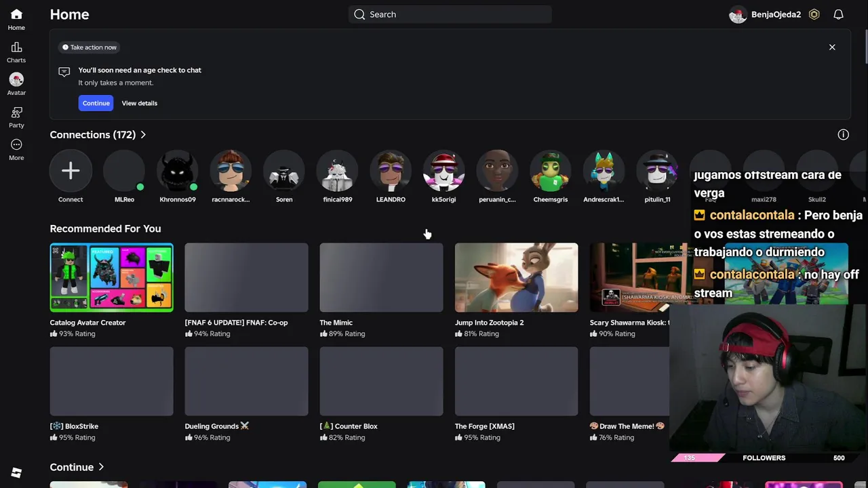This screenshot has height=488, width=868.
Task: Open The Forge [XMAS] game tile
Action: [x=516, y=381]
